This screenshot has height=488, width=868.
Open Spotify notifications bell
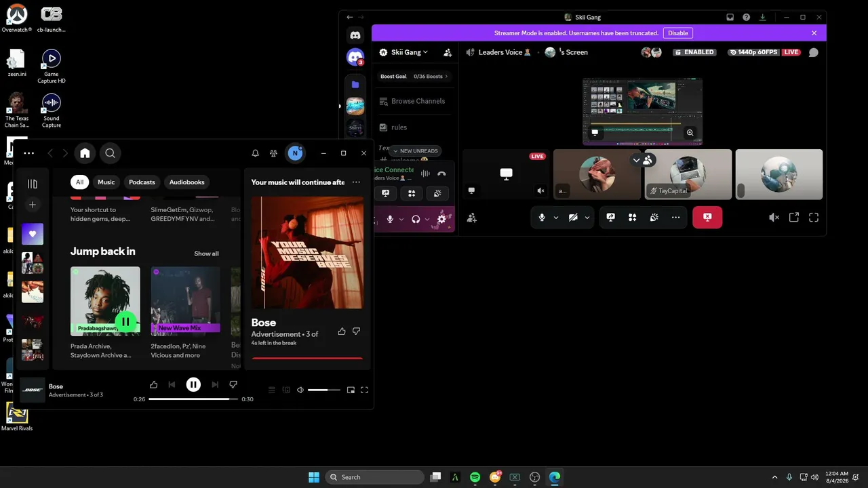point(256,153)
